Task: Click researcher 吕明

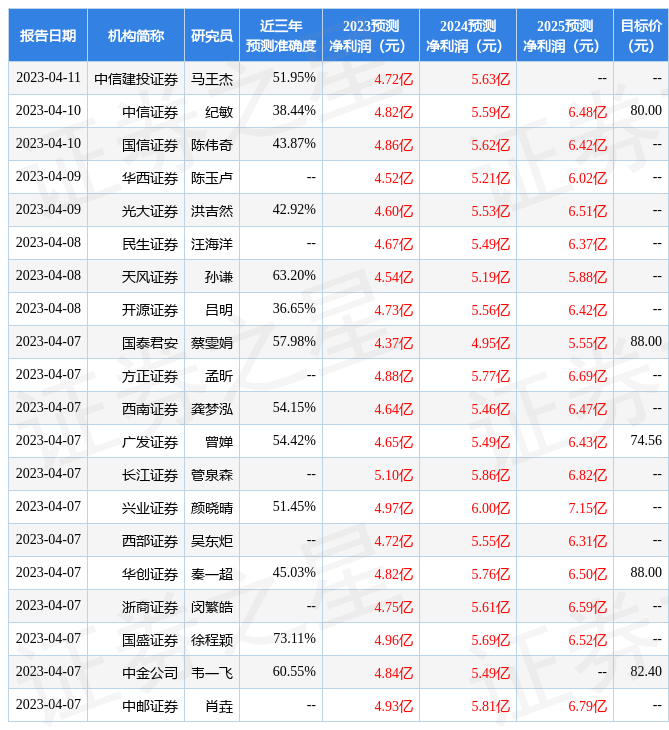Action: [x=218, y=310]
